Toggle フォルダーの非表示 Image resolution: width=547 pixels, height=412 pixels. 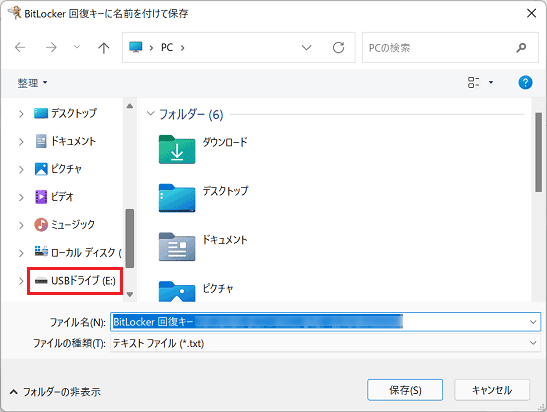[55, 392]
